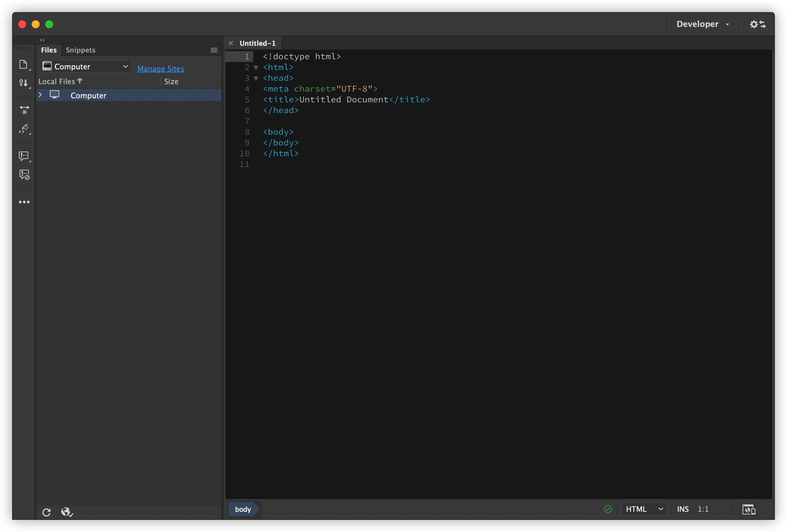
Task: Collapse the head tag fold triangle on line 3
Action: coord(256,78)
